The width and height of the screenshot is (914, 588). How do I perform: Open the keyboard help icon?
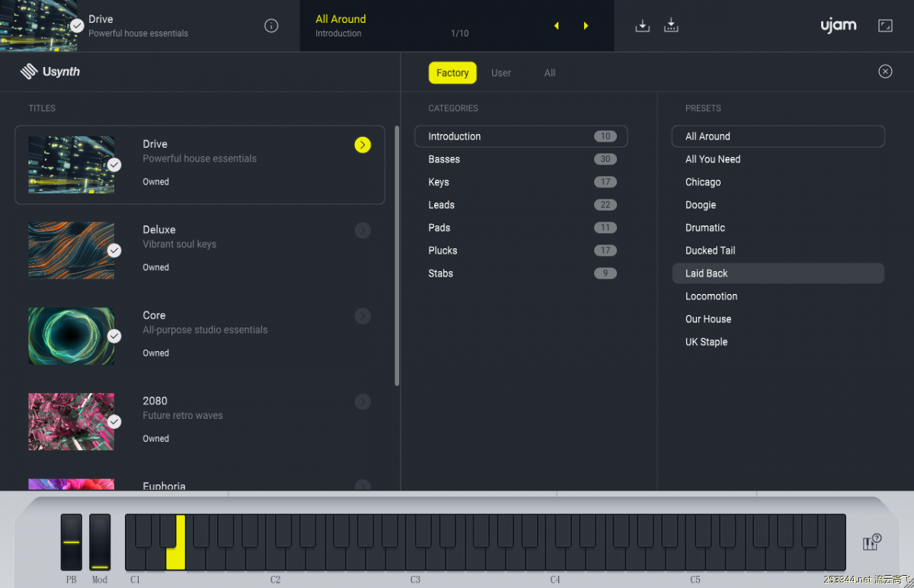[x=871, y=542]
